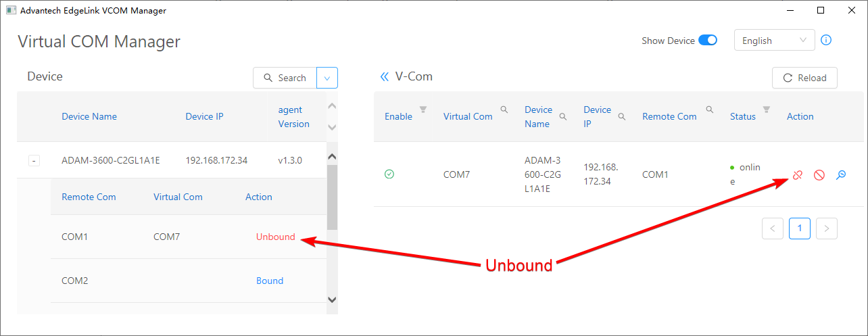Open the dropdown arrow next to Search
This screenshot has width=868, height=336.
pos(327,78)
